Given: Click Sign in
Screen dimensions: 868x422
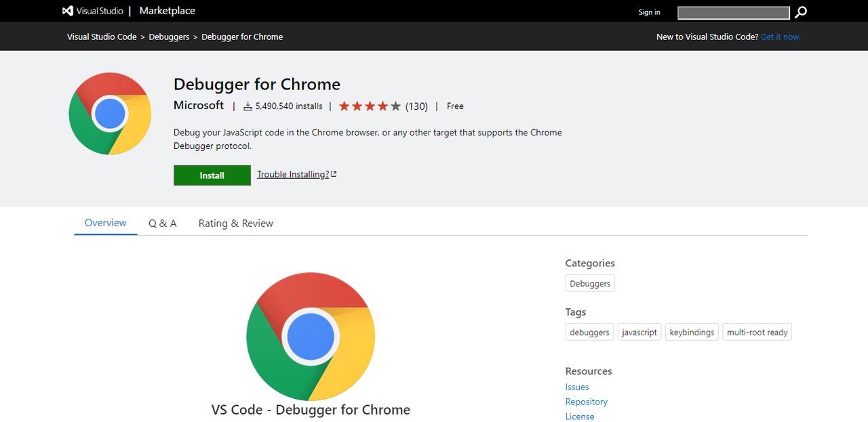Looking at the screenshot, I should coord(649,12).
